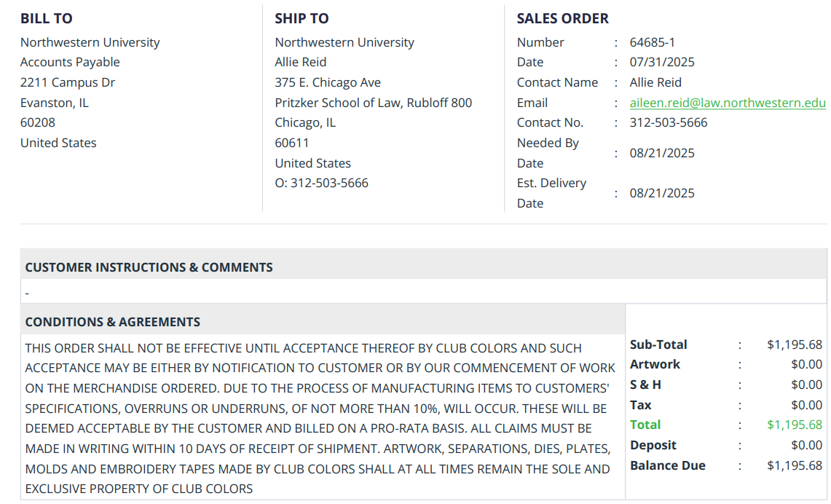831x504 pixels.
Task: Select the green Total amount value
Action: pyautogui.click(x=794, y=425)
